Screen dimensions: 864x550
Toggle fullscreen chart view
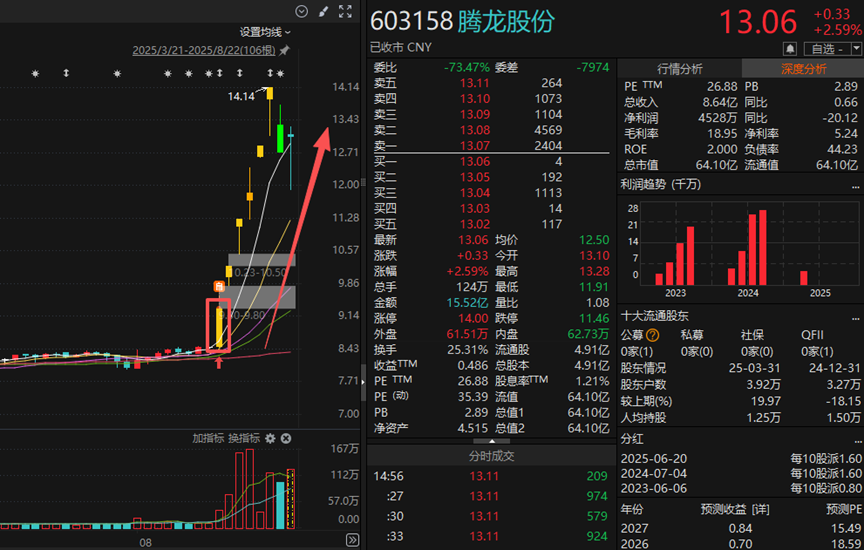click(x=345, y=11)
